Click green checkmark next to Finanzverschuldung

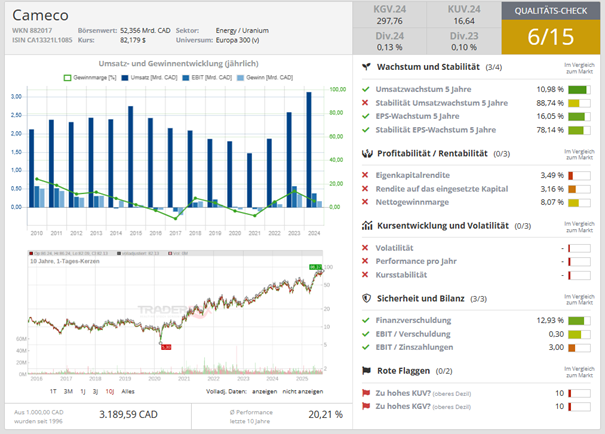click(x=365, y=320)
